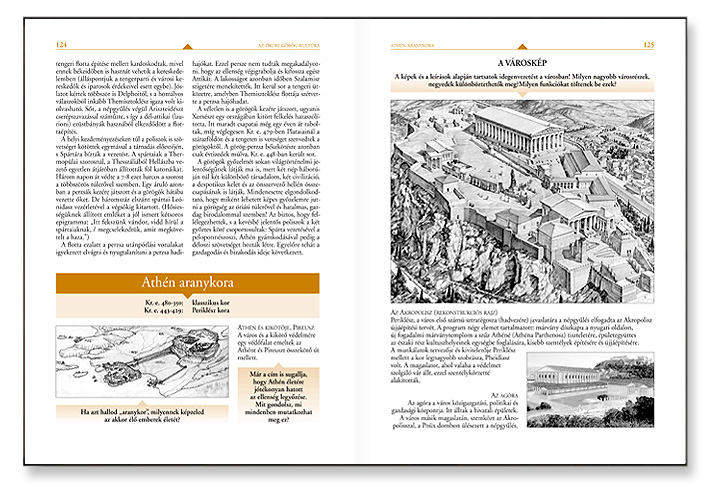The width and height of the screenshot is (716, 500).
Task: Click the question box under 'A VÁROSKÉP'
Action: pos(522,81)
